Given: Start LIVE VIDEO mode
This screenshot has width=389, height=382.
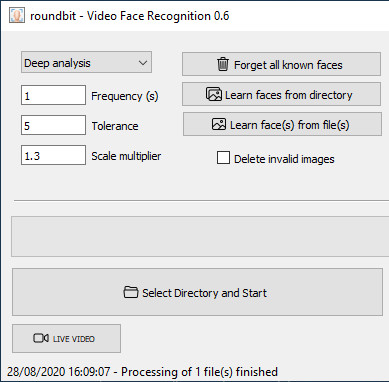Looking at the screenshot, I should [x=66, y=338].
